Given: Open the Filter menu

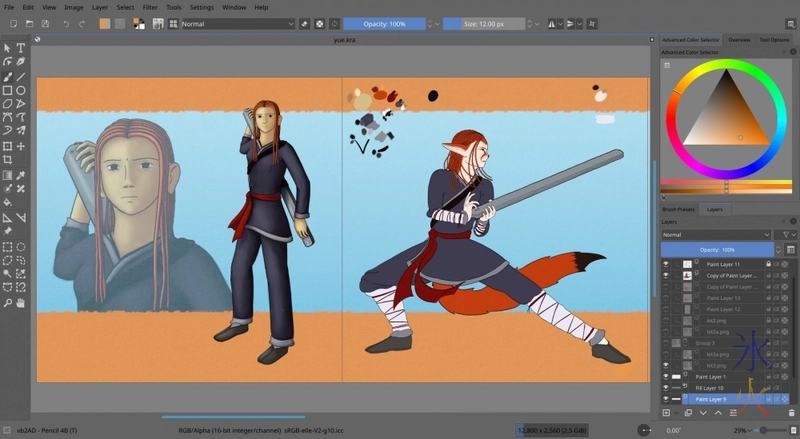Looking at the screenshot, I should (x=149, y=7).
